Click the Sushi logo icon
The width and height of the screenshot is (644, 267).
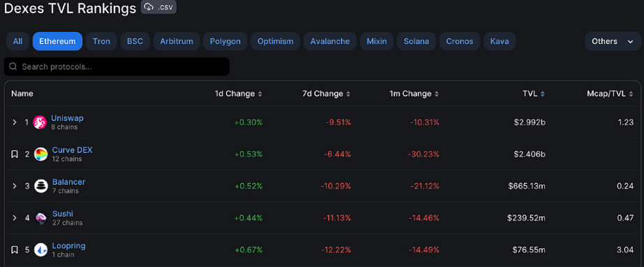click(41, 217)
